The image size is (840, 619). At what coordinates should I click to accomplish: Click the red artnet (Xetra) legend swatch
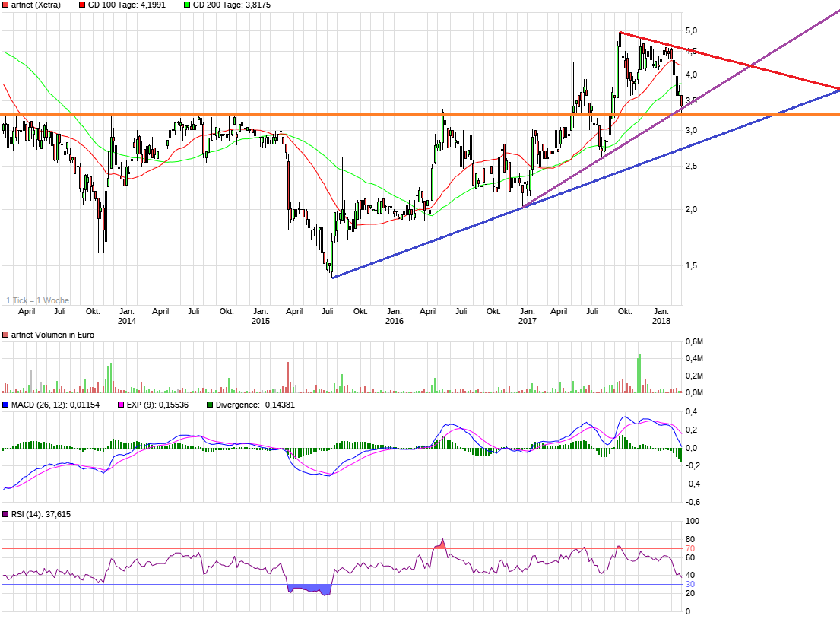click(6, 5)
